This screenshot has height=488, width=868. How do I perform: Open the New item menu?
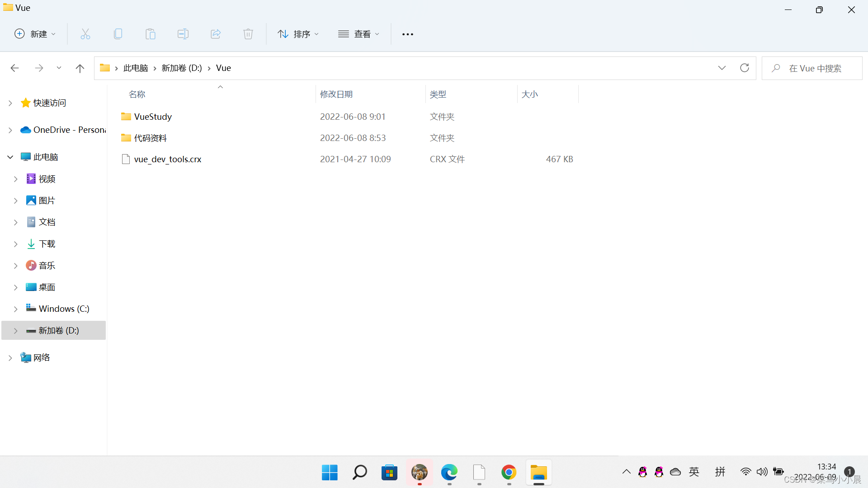(x=35, y=34)
